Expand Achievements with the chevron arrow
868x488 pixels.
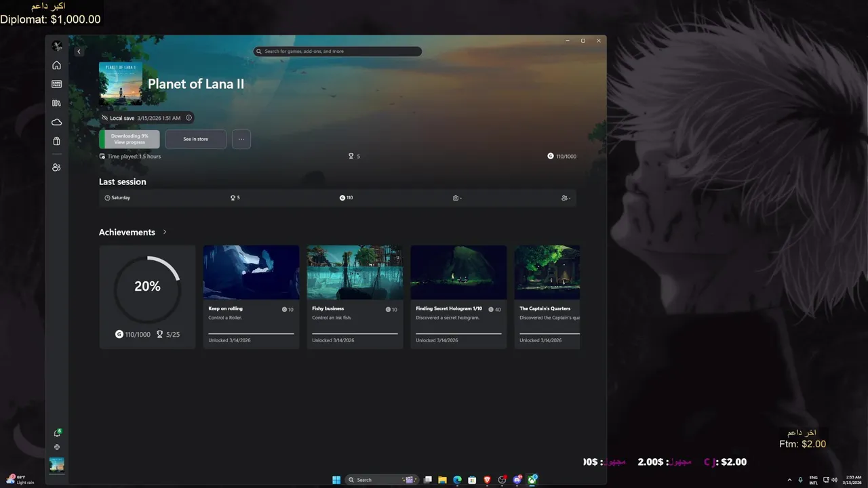pos(165,232)
